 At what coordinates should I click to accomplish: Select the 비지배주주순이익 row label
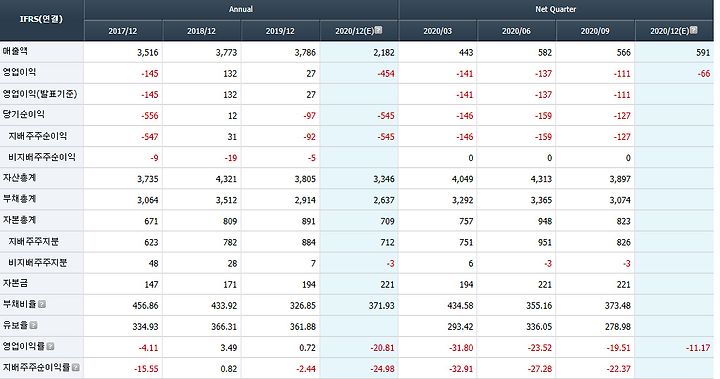(x=42, y=157)
